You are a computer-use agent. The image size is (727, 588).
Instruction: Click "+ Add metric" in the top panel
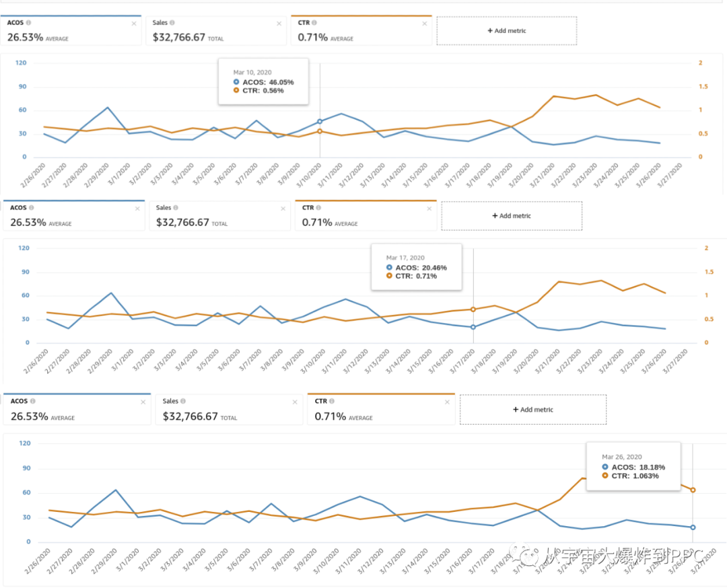[x=506, y=31]
